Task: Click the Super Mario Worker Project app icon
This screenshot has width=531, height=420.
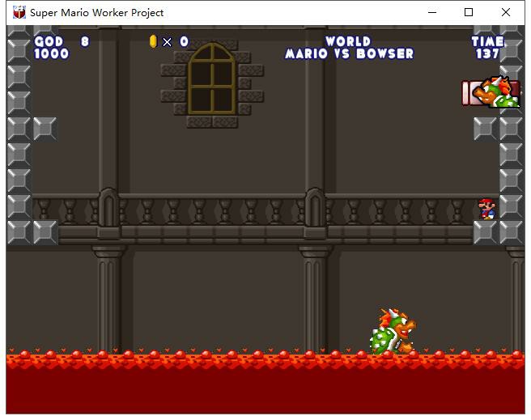Action: point(19,12)
